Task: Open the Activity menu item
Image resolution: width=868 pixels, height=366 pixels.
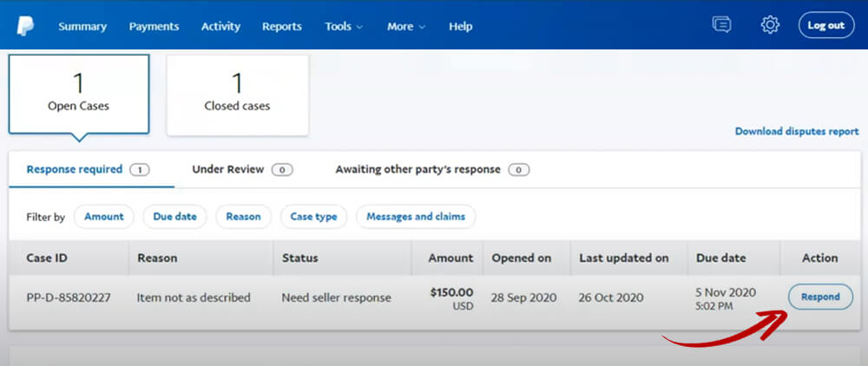Action: (x=220, y=27)
